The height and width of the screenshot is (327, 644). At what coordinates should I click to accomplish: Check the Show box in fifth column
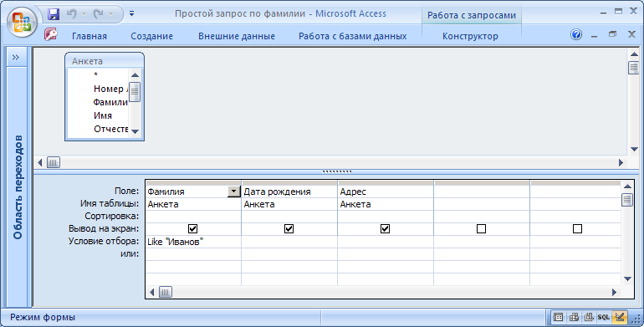(x=577, y=228)
